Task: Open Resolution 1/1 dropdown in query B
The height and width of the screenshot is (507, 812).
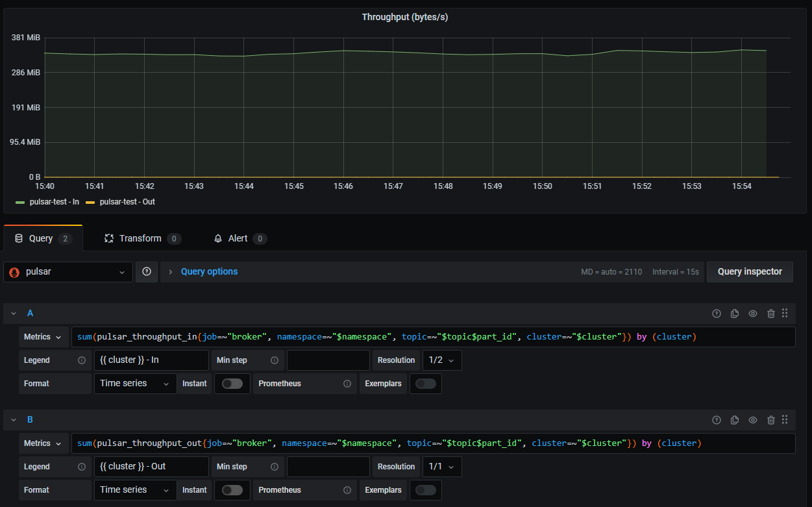Action: (442, 467)
